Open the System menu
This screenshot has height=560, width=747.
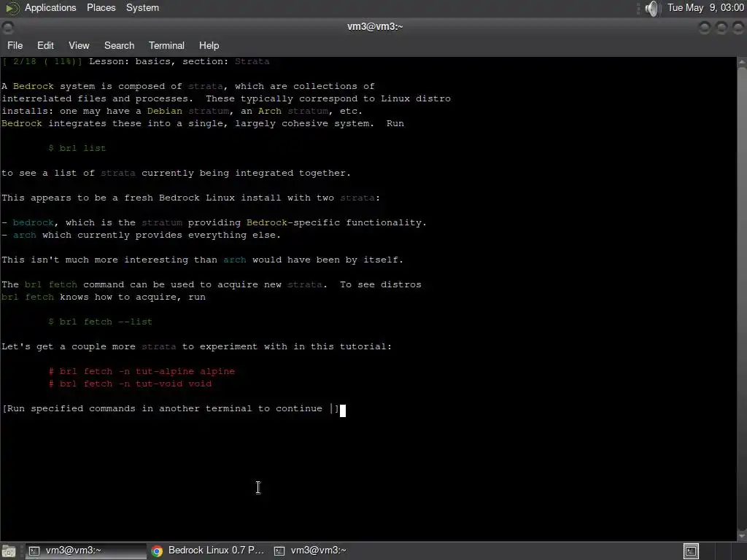pyautogui.click(x=142, y=7)
